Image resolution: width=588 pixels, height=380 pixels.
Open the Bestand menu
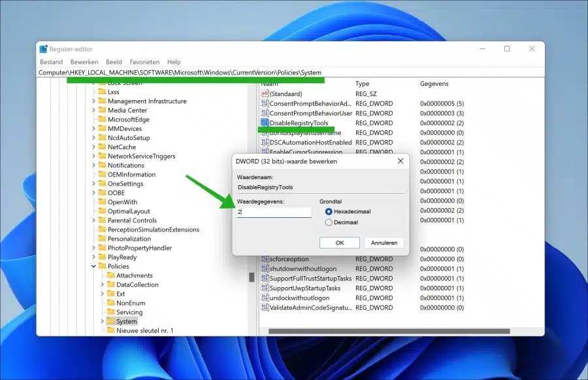52,62
